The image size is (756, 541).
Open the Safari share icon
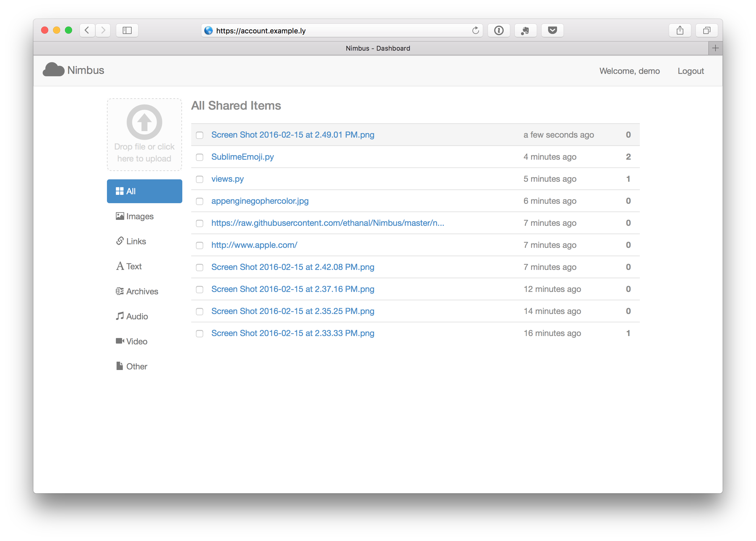(680, 30)
